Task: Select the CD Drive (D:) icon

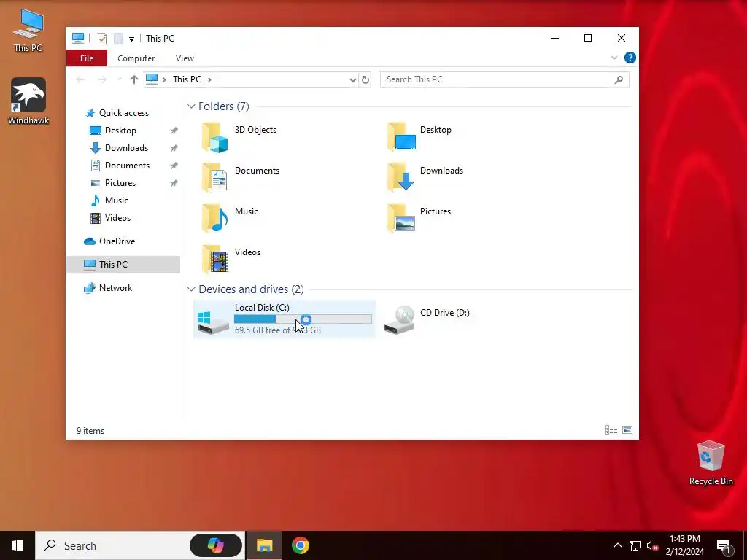Action: pyautogui.click(x=399, y=319)
